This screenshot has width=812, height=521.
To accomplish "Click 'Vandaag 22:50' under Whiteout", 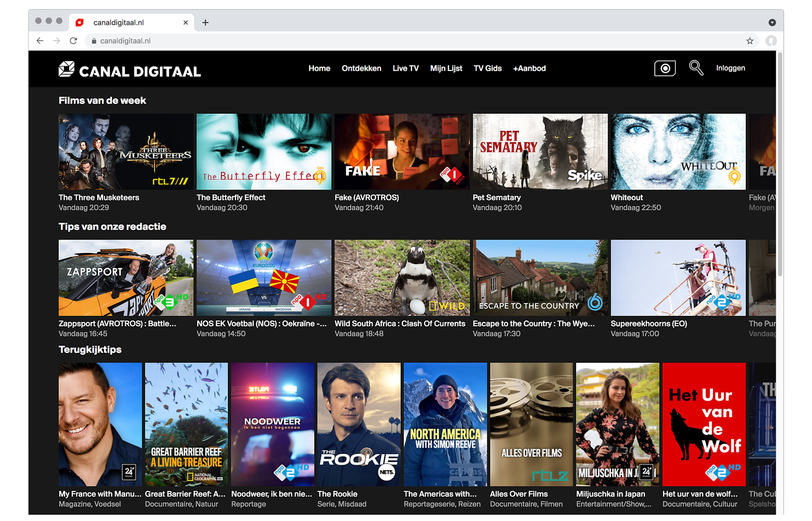I will pos(636,207).
